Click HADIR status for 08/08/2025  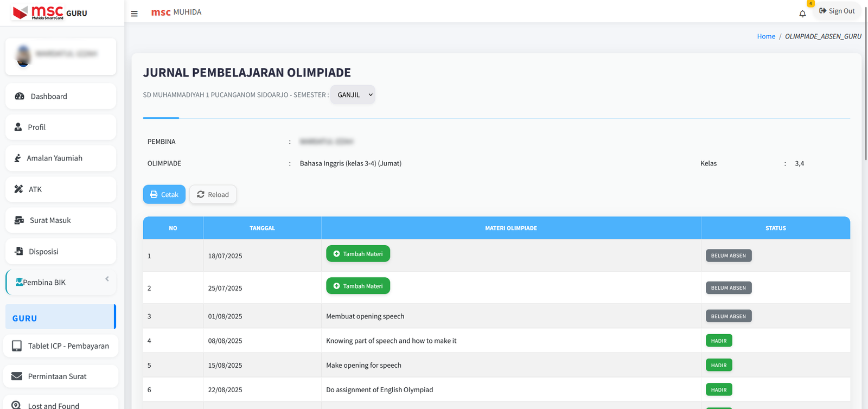click(x=719, y=341)
